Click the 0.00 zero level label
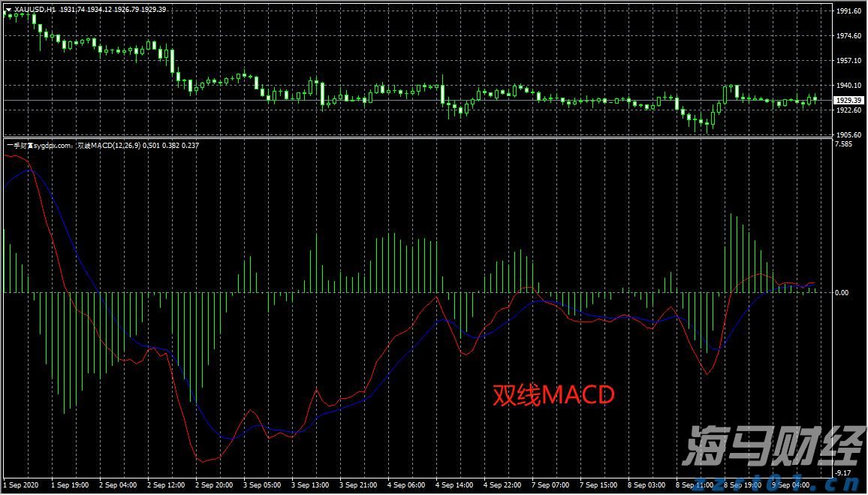Viewport: 868px width, 495px height. point(842,293)
